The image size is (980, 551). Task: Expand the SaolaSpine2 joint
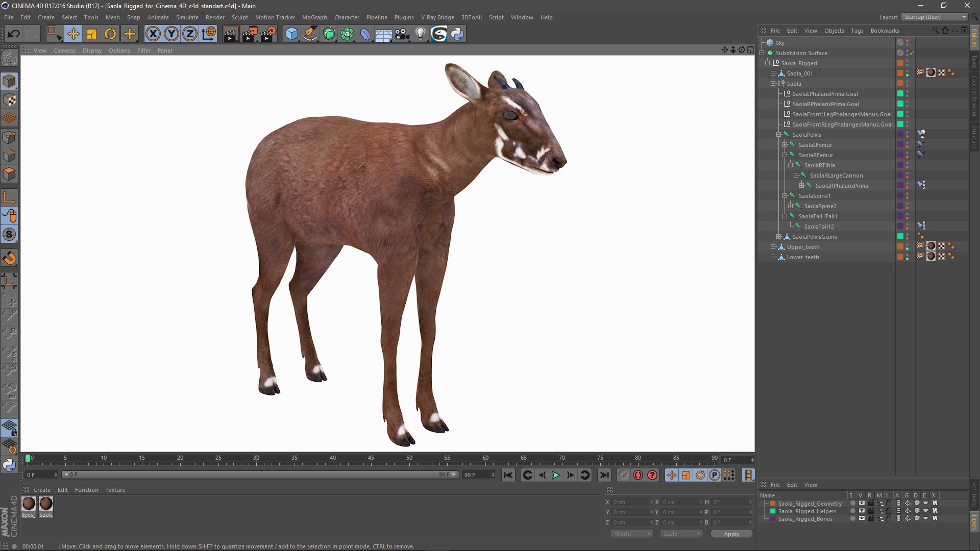coord(790,206)
